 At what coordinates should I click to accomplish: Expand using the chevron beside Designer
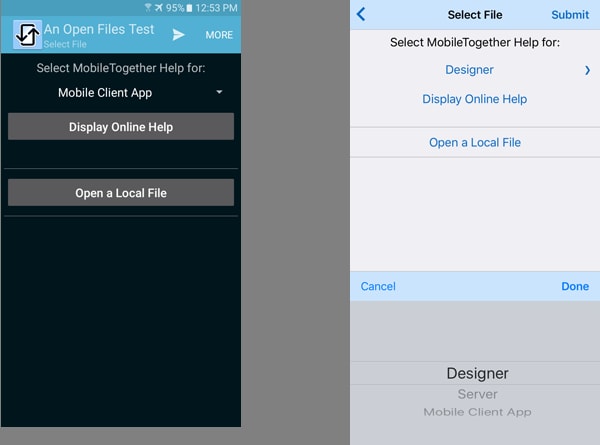click(x=587, y=70)
